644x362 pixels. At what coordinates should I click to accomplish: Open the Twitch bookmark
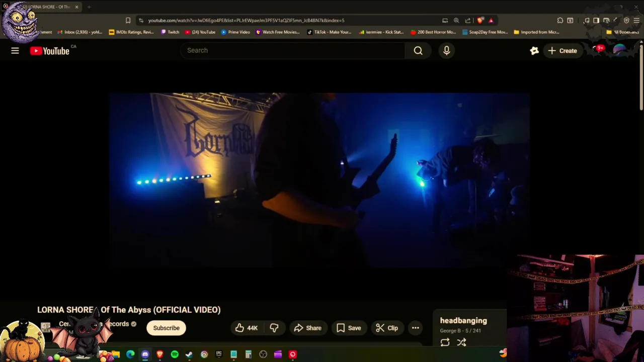(x=170, y=32)
